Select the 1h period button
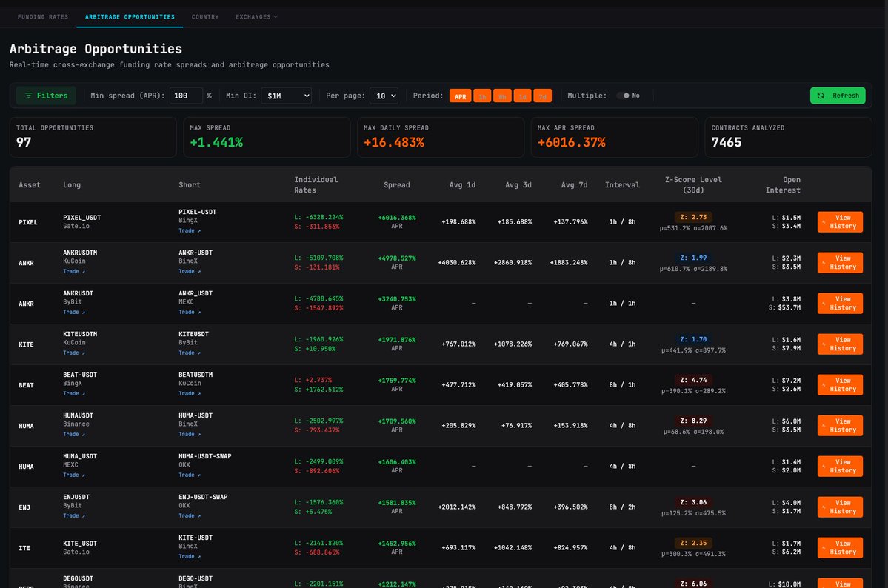 (482, 96)
